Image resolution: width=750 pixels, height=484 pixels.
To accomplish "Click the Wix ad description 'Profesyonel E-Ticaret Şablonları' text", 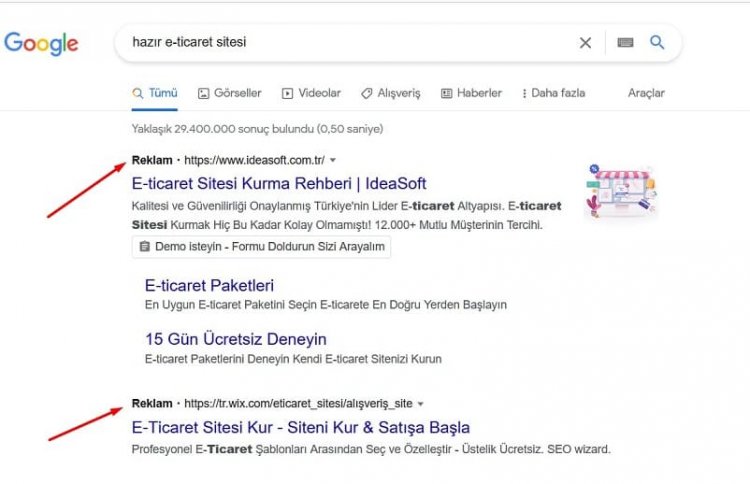I will coord(371,450).
